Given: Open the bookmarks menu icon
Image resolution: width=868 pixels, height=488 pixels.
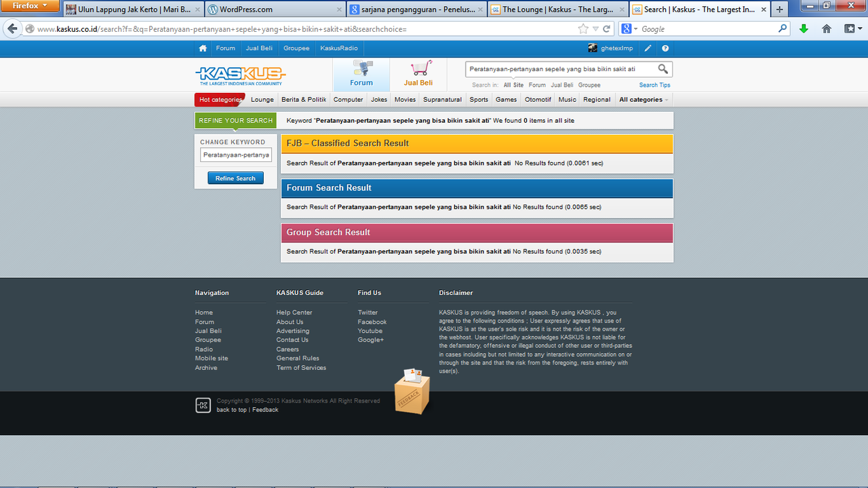Looking at the screenshot, I should click(852, 28).
